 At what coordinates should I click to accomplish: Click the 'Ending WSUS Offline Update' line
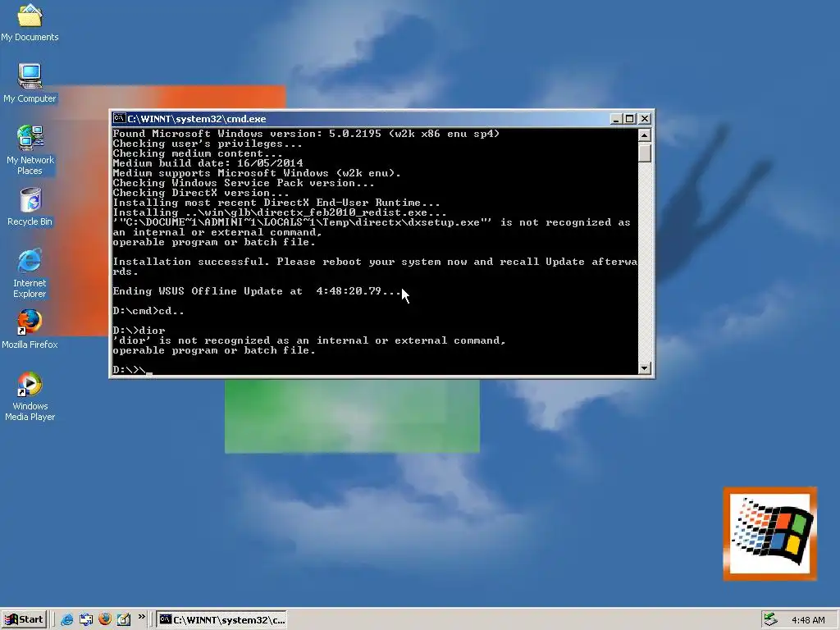pyautogui.click(x=257, y=291)
